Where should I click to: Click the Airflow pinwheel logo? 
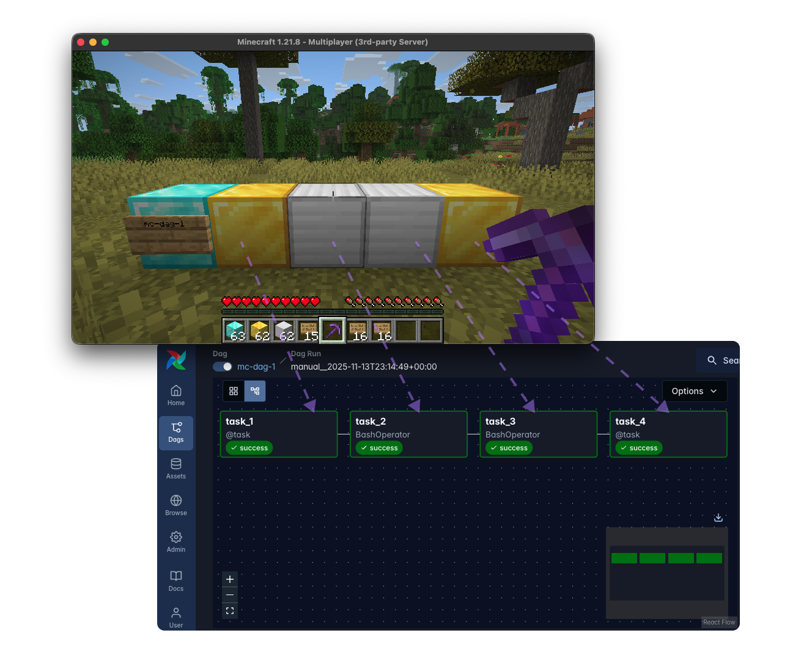(175, 360)
